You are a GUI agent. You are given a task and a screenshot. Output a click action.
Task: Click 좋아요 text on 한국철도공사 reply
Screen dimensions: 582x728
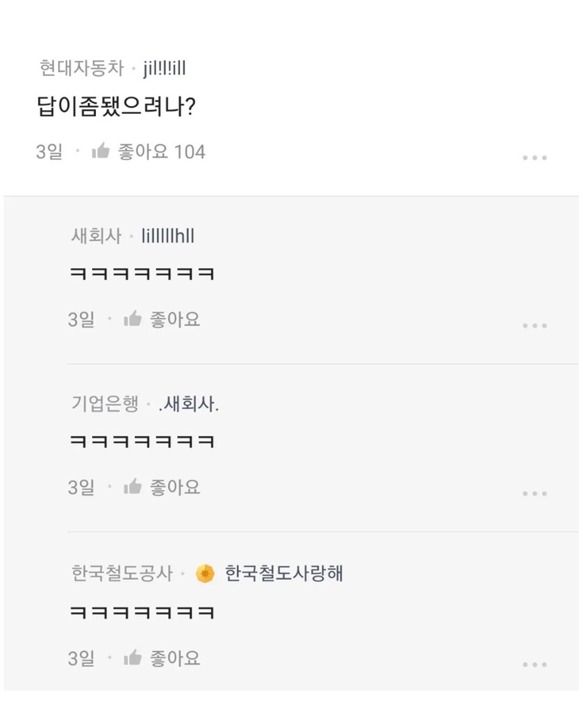[x=175, y=658]
